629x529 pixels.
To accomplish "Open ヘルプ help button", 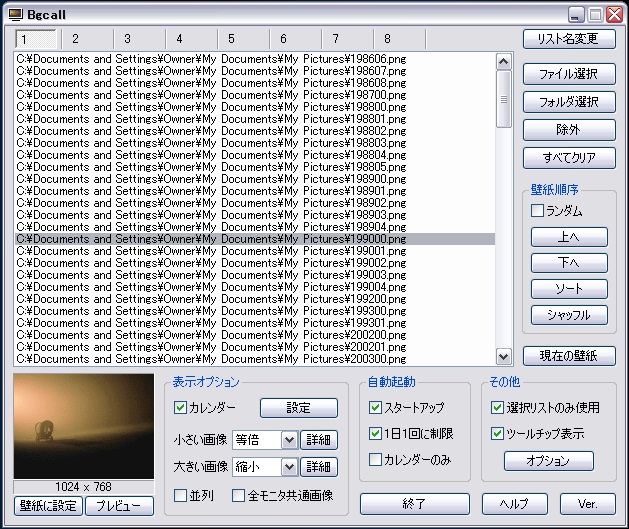I will click(515, 504).
